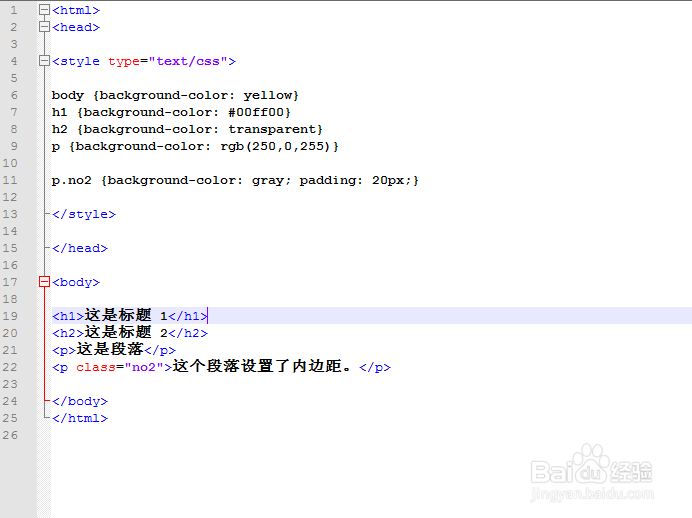
Task: Click the '</h2>' closing tag
Action: pos(188,333)
